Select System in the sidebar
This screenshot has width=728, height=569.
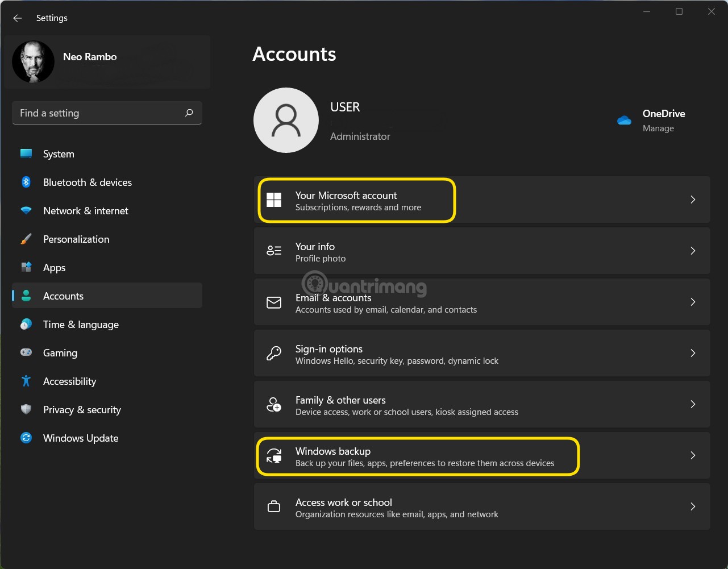click(59, 154)
